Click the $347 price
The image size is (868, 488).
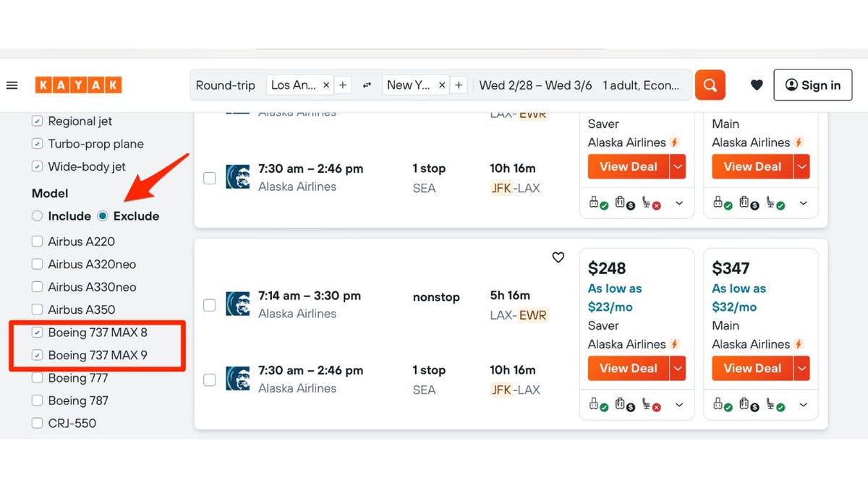pos(731,269)
